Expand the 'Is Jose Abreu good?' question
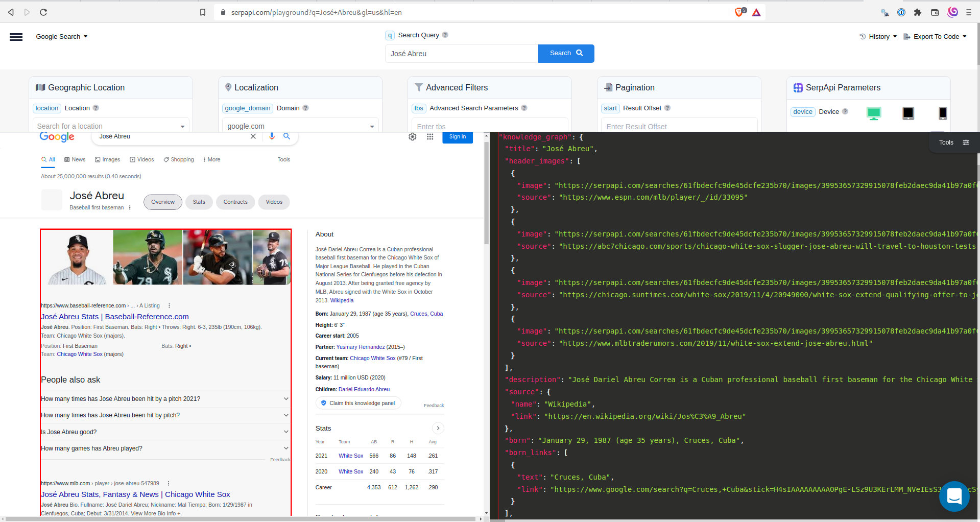 pos(165,432)
